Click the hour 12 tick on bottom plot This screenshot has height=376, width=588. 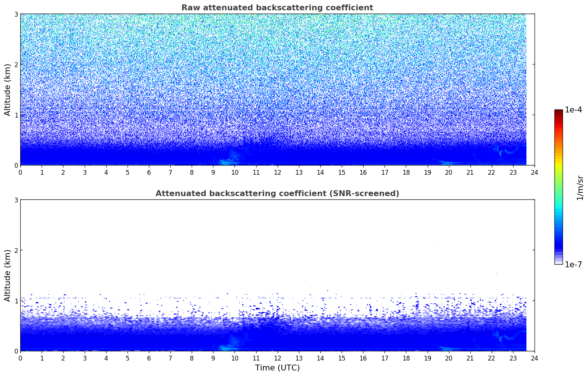[277, 358]
